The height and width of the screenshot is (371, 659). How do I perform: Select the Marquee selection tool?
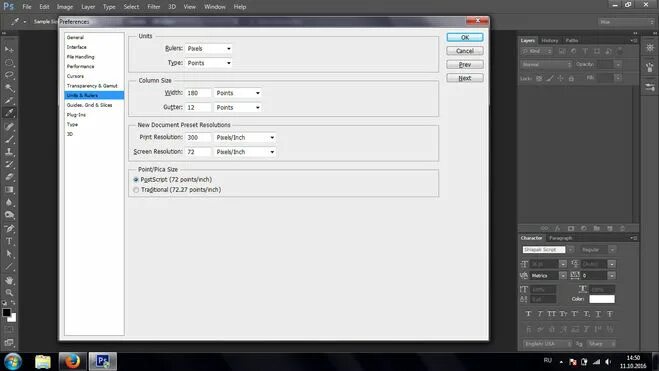(9, 63)
